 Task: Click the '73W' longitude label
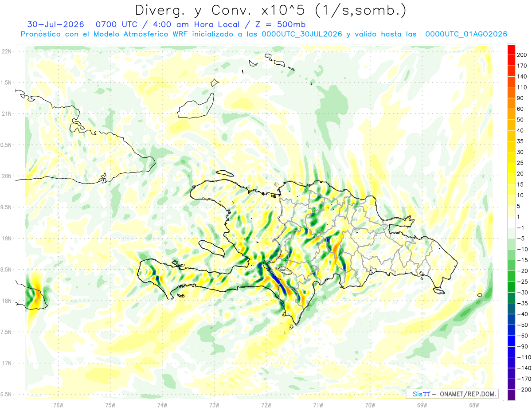(x=214, y=405)
